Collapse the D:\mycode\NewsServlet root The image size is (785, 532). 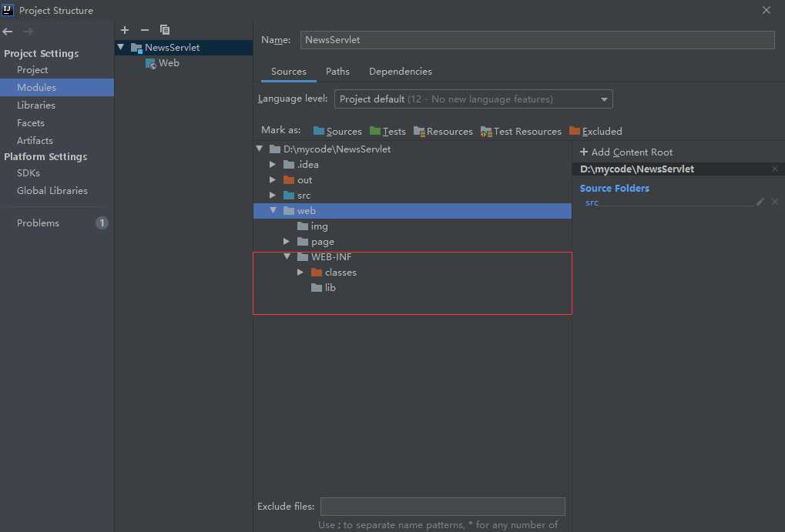click(260, 149)
